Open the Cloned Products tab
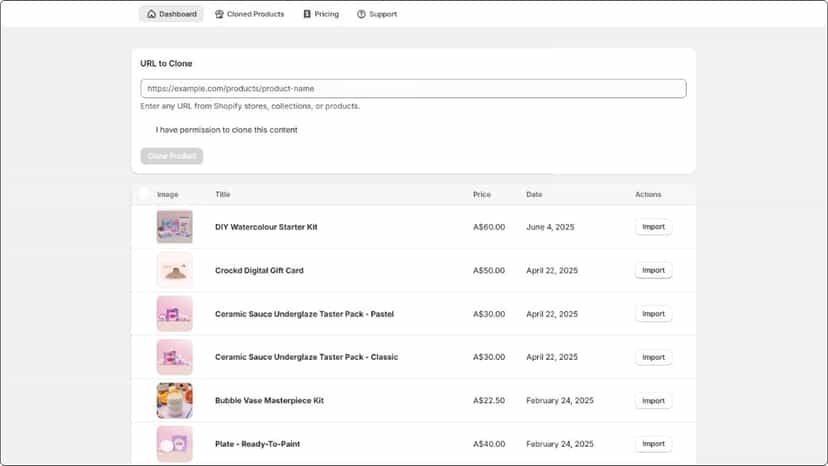The height and width of the screenshot is (466, 828). (x=249, y=14)
